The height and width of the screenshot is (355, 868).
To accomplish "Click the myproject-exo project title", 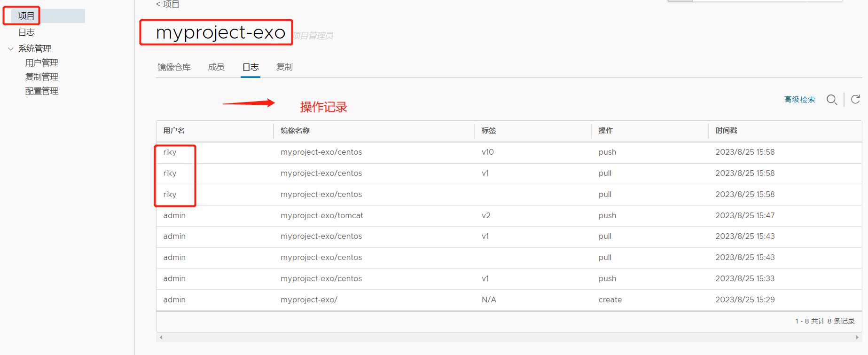I will 220,32.
